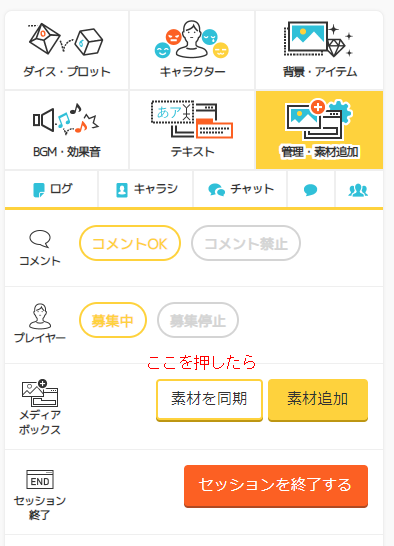This screenshot has width=394, height=546.
Task: Enable the コメントOK option
Action: pos(130,243)
